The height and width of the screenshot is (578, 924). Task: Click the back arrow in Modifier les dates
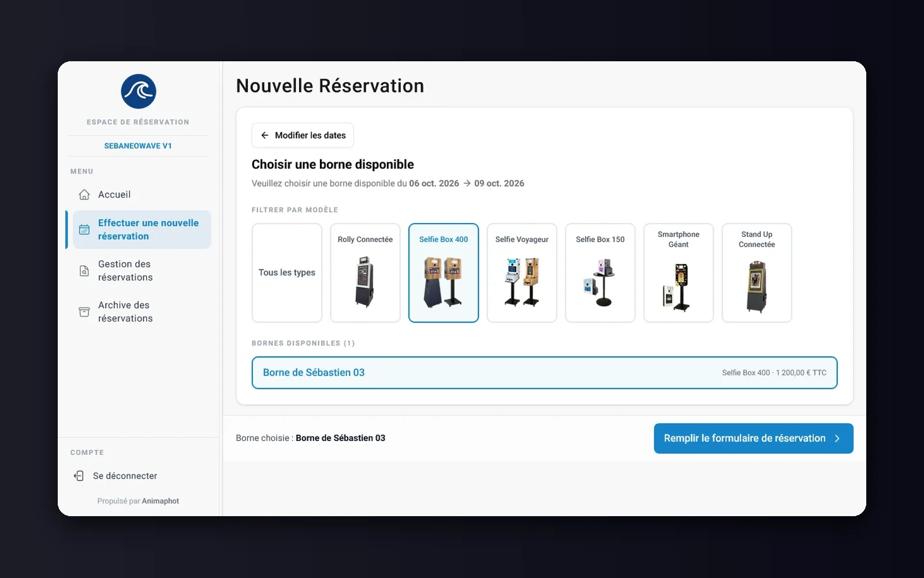pyautogui.click(x=264, y=135)
